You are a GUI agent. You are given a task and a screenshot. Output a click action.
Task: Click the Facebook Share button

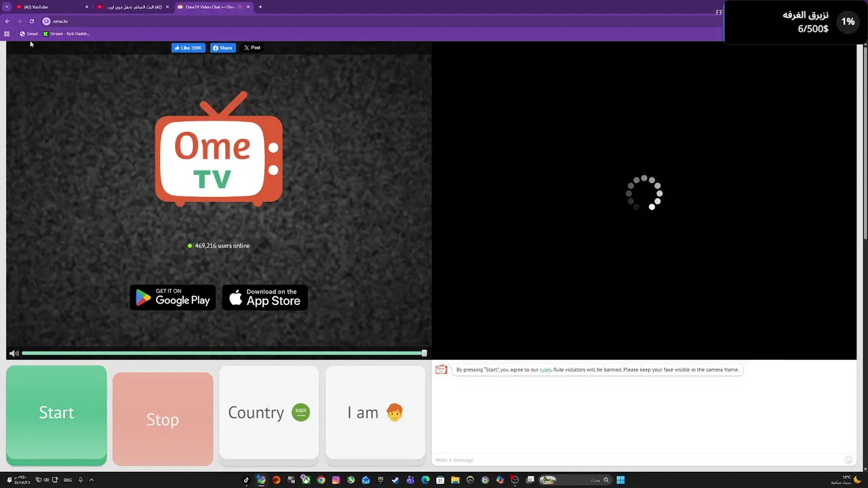click(x=222, y=47)
